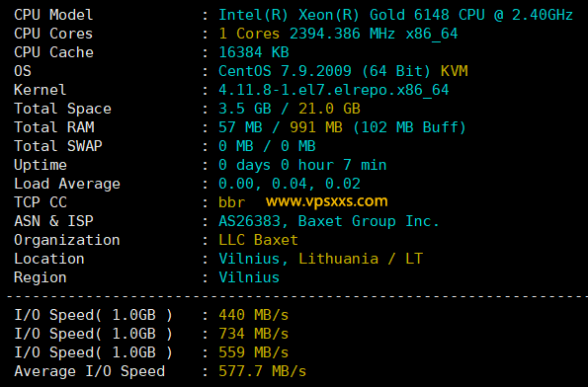The height and width of the screenshot is (387, 588).
Task: Click 'Vilnius' in the Region row
Action: coord(249,277)
